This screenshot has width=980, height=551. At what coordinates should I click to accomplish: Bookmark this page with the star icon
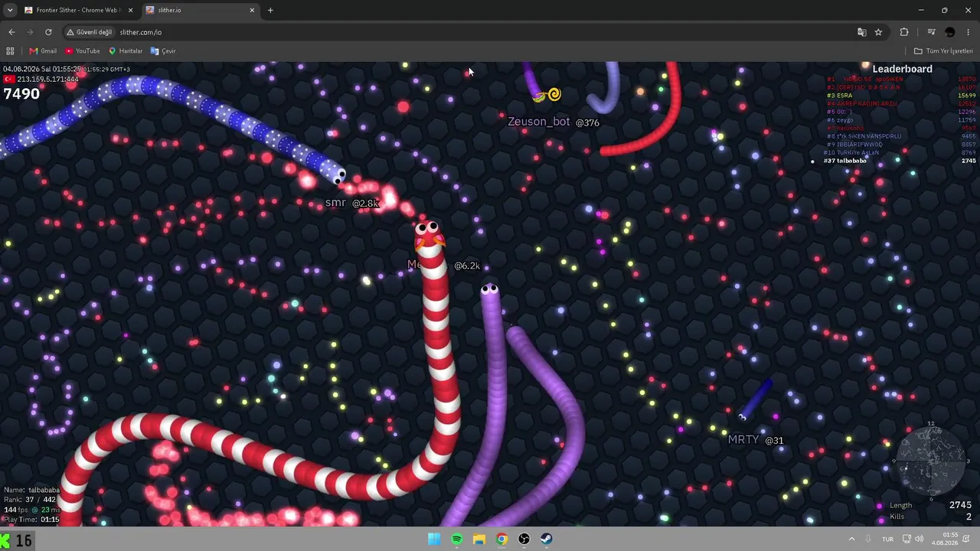click(x=878, y=32)
